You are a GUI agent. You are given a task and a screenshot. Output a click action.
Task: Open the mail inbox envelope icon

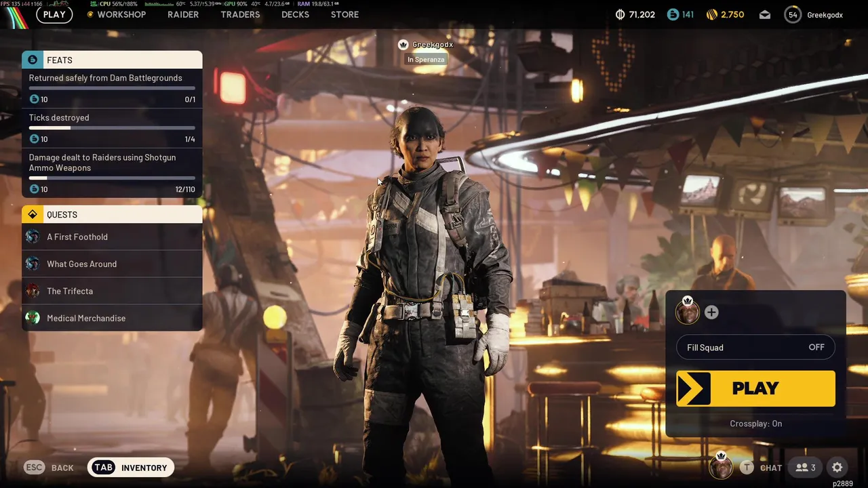point(765,14)
